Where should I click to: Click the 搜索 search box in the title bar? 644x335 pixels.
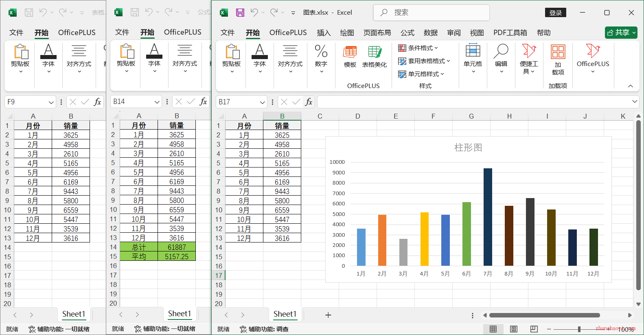[432, 13]
